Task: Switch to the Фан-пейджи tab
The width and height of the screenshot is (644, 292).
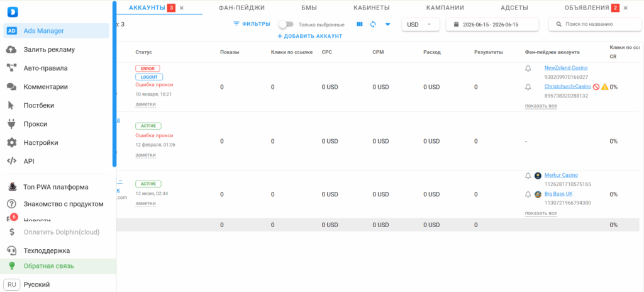Action: click(241, 8)
